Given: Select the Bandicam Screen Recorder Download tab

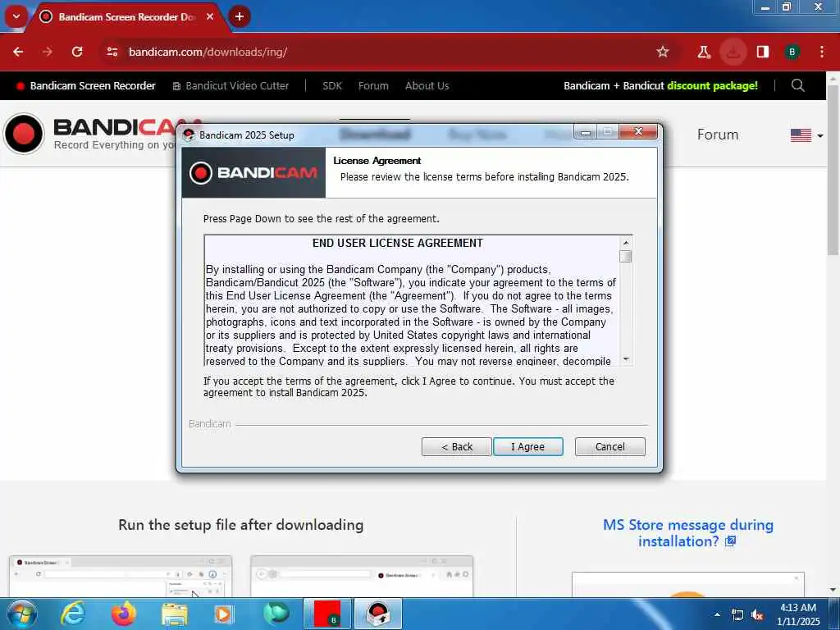Looking at the screenshot, I should pyautogui.click(x=127, y=16).
